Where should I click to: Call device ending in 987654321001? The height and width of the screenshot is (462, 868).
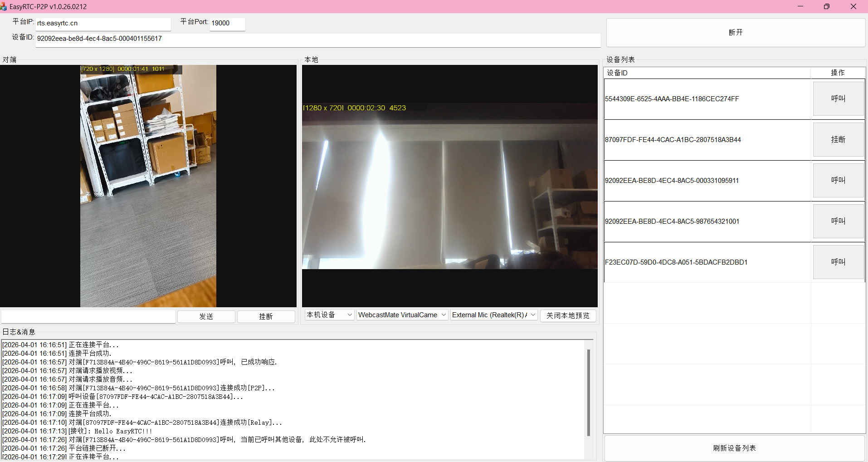point(838,221)
